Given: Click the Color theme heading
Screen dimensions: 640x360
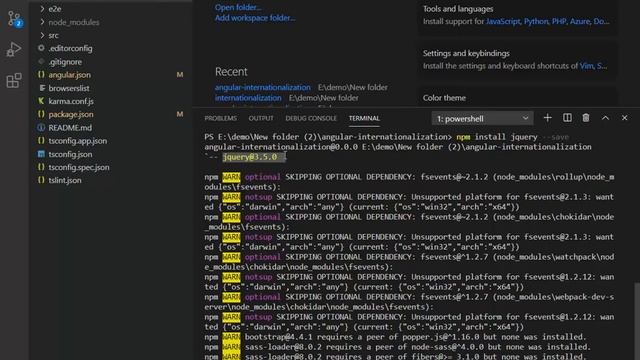Looking at the screenshot, I should pos(444,98).
